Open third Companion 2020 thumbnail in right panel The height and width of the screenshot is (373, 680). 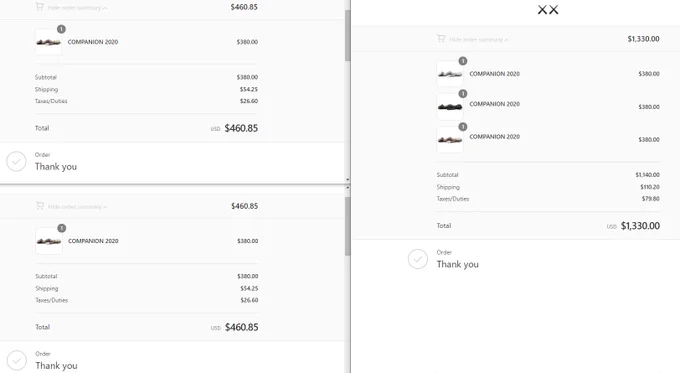pos(450,140)
